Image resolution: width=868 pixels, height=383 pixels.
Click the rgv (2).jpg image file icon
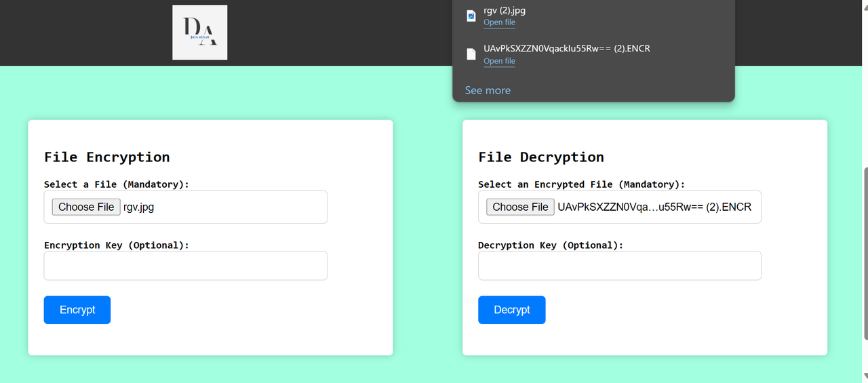point(471,16)
